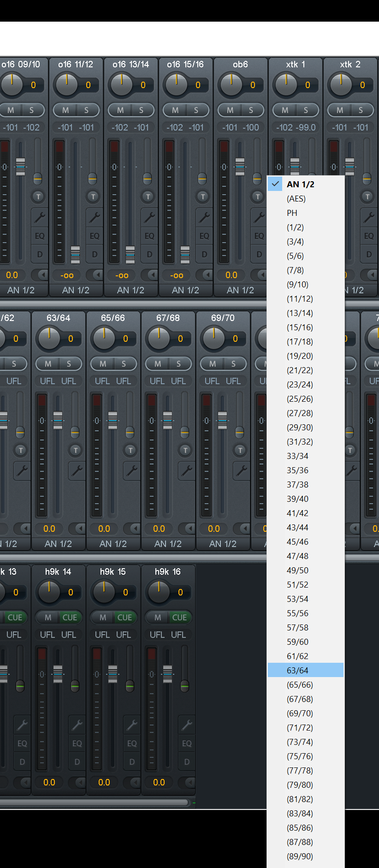Open settings wrench on o16 15/16 channel
This screenshot has width=379, height=868.
204,217
